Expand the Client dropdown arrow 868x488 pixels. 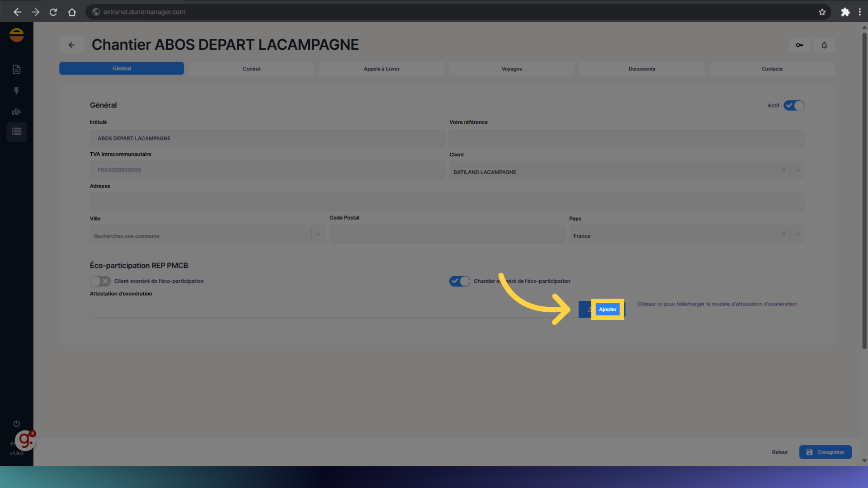[797, 170]
